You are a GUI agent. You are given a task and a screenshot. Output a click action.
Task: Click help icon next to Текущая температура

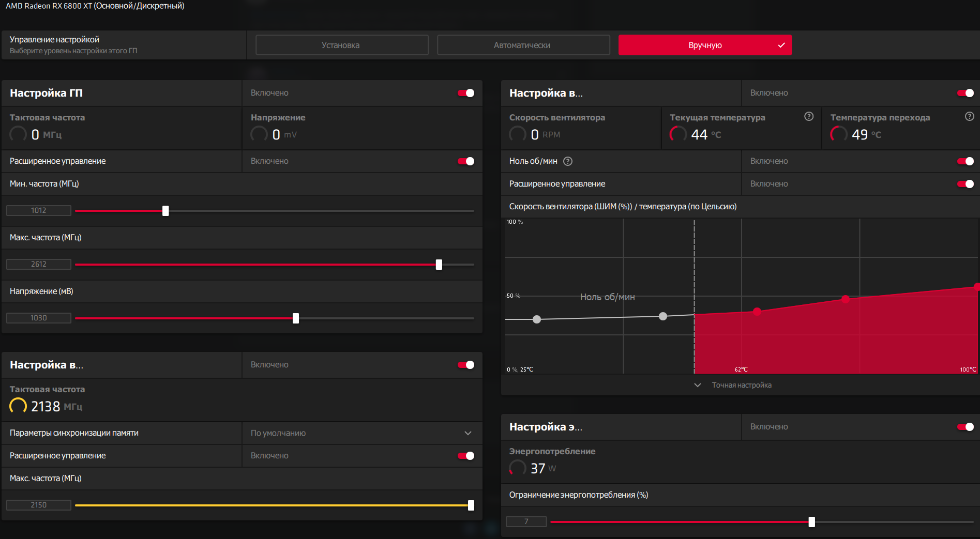(809, 117)
